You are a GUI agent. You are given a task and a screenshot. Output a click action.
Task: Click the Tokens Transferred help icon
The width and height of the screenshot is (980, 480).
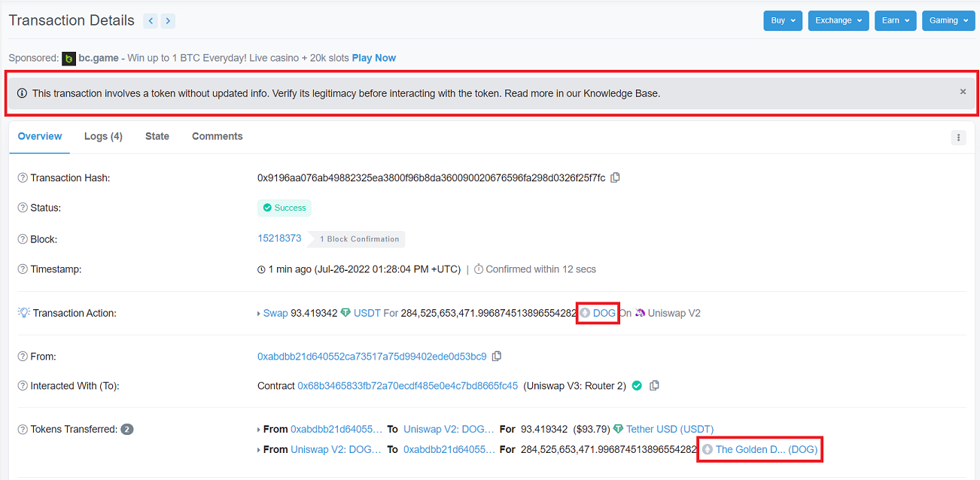pos(23,430)
